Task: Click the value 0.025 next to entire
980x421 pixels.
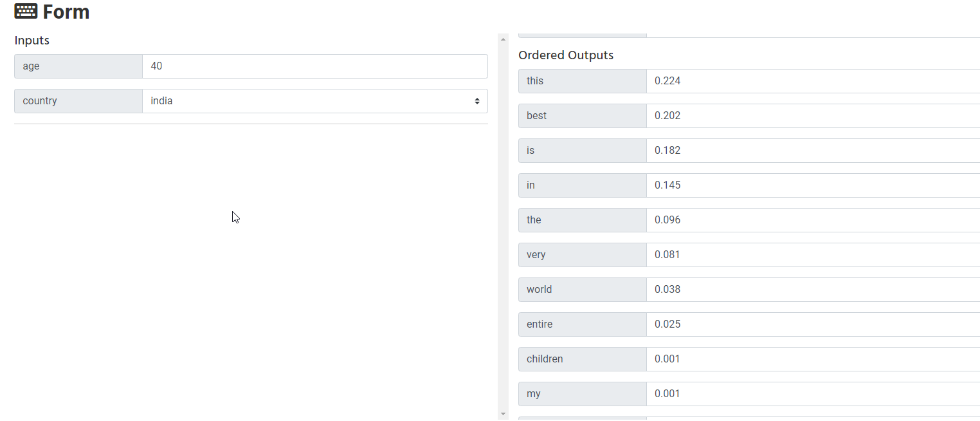Action: click(667, 324)
